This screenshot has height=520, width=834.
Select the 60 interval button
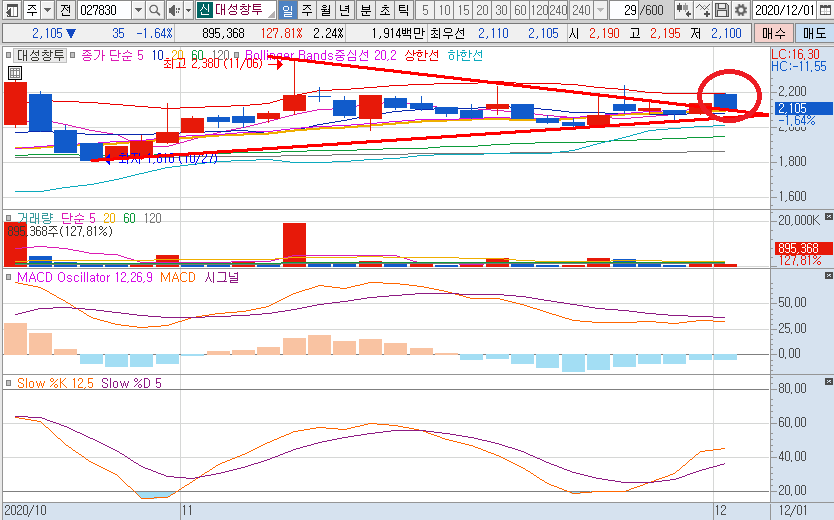coord(520,10)
